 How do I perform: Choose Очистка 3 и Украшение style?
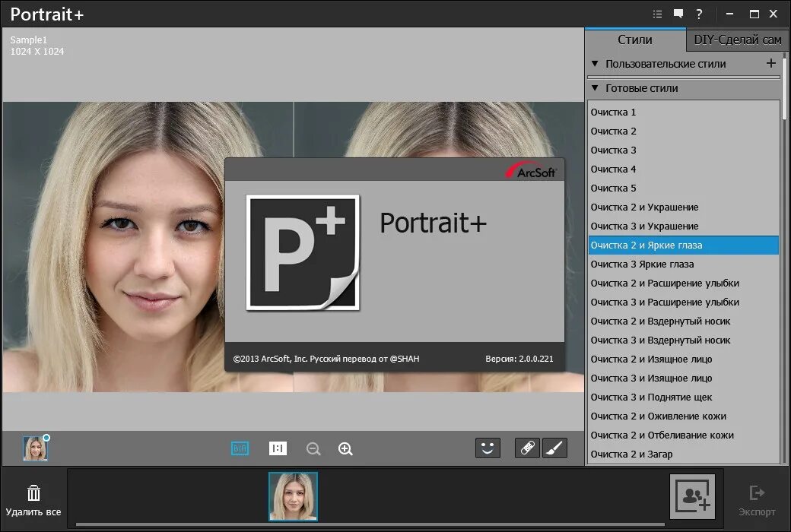pos(684,226)
